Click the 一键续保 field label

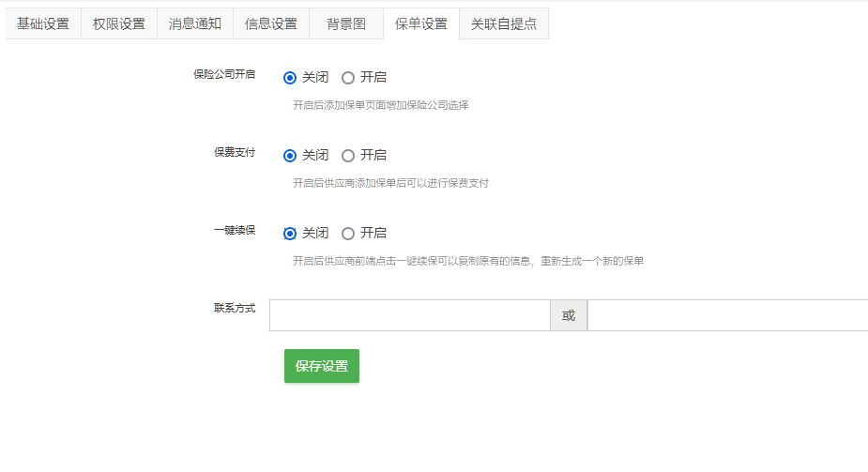pos(235,230)
